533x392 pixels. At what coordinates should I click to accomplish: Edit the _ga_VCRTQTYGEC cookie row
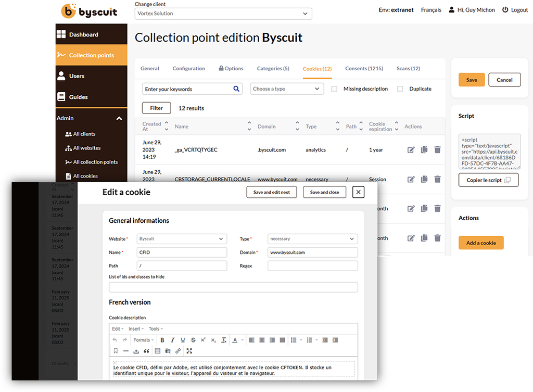pyautogui.click(x=411, y=149)
